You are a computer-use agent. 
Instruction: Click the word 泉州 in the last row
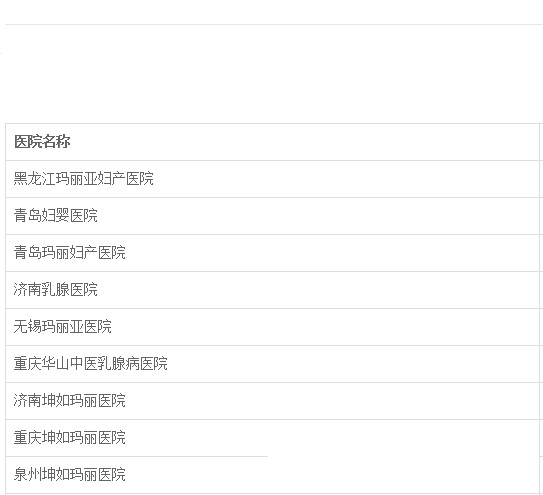point(28,475)
